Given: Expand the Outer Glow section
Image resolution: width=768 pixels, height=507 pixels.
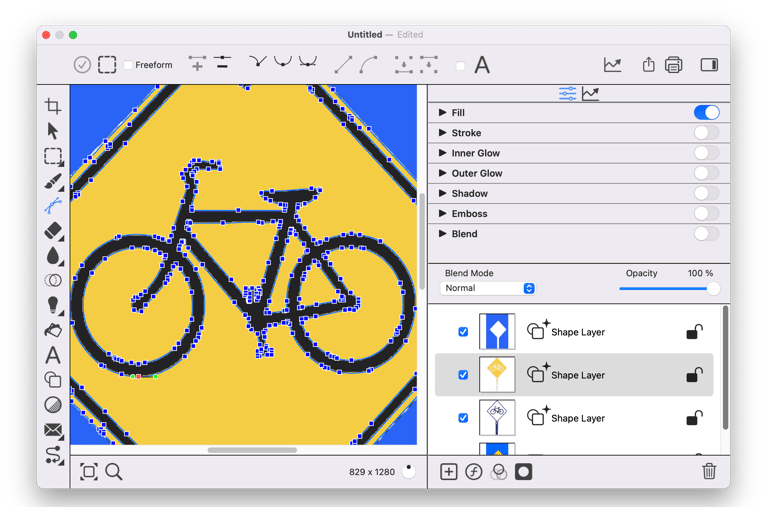Looking at the screenshot, I should click(x=442, y=173).
